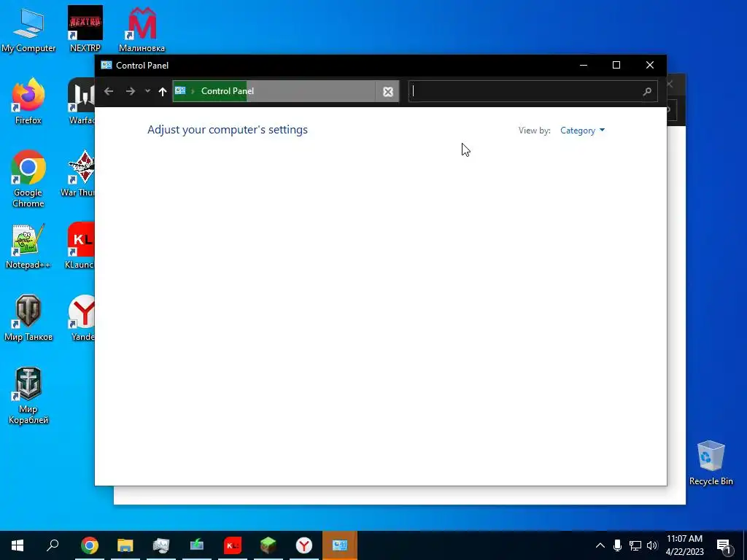747x560 pixels.
Task: Stop loading using the address bar X button
Action: tap(388, 91)
